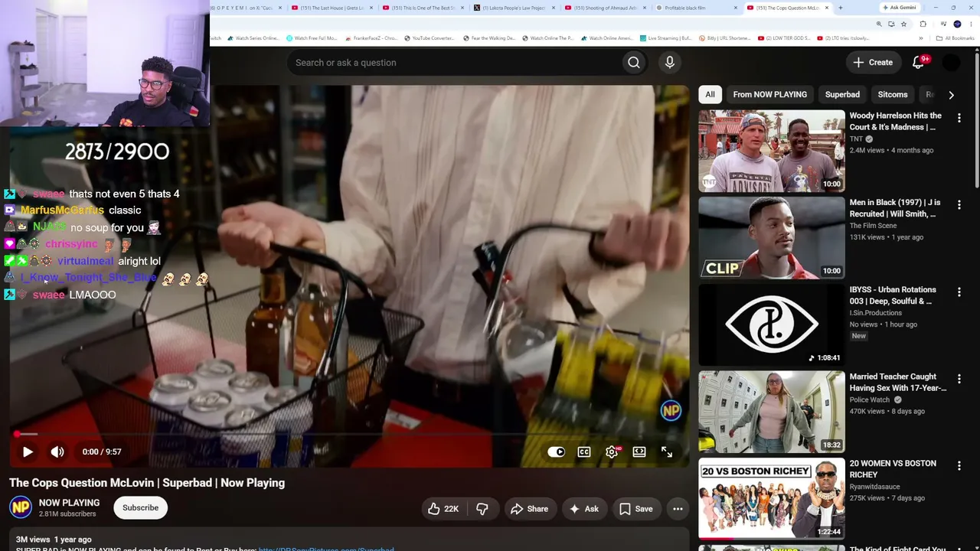This screenshot has width=980, height=551.
Task: Like the video (22K)
Action: point(443,509)
